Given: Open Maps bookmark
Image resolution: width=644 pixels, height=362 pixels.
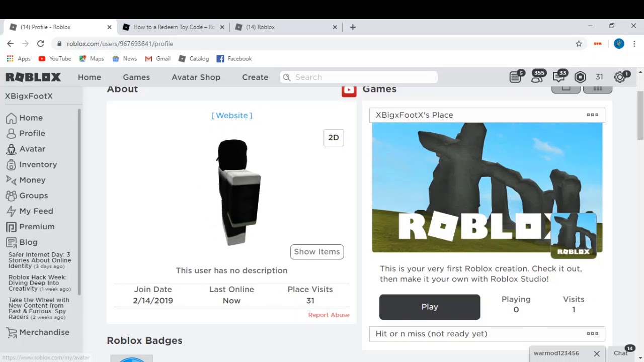Looking at the screenshot, I should [92, 59].
